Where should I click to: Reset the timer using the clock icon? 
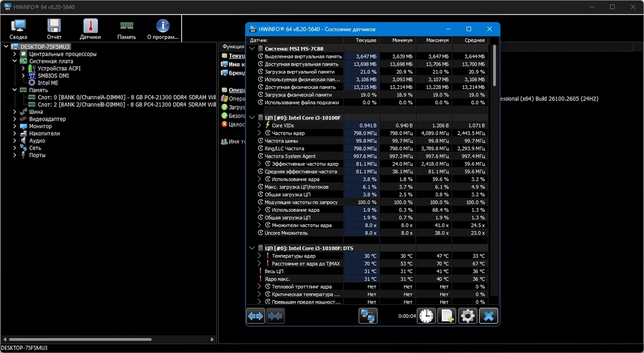[x=427, y=317]
